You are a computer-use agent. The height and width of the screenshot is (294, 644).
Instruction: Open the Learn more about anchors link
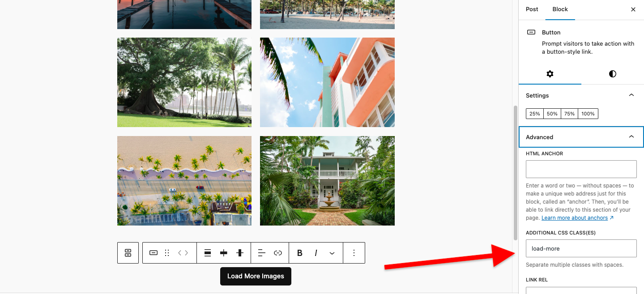coord(577,218)
